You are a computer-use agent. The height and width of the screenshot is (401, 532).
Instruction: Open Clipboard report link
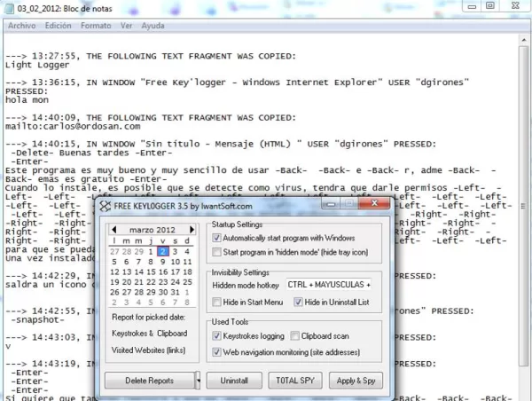point(172,334)
